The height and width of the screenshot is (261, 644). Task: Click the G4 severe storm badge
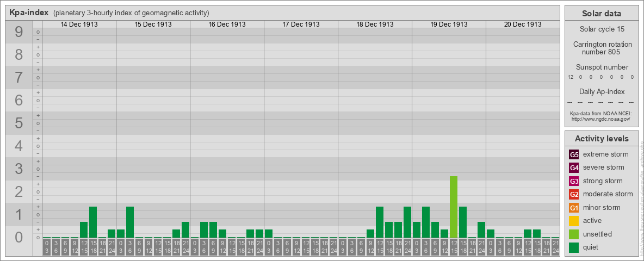[574, 168]
